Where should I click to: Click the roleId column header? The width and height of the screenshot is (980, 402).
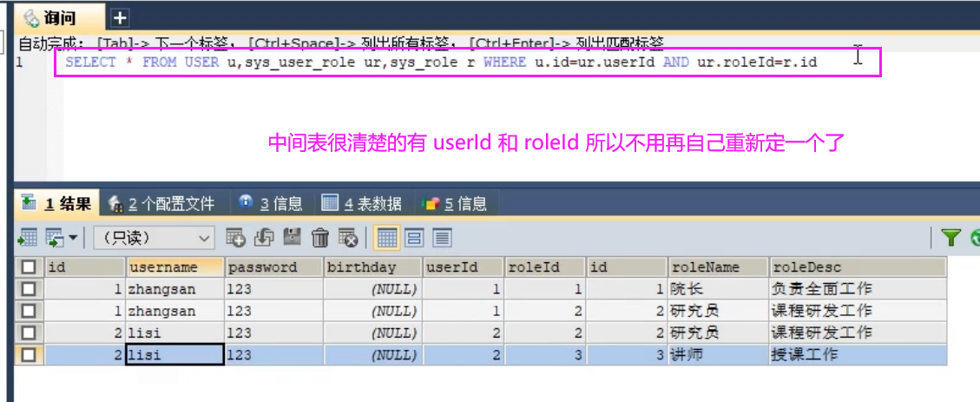(545, 267)
